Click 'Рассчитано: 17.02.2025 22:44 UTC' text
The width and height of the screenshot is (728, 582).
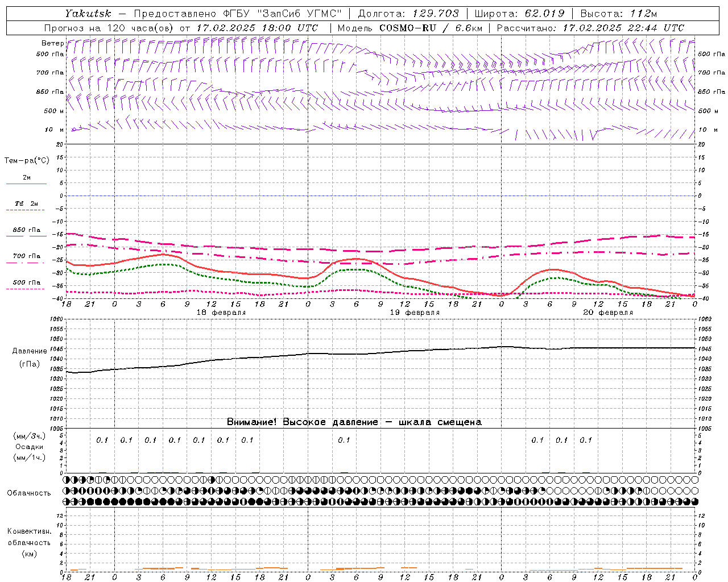coord(590,28)
